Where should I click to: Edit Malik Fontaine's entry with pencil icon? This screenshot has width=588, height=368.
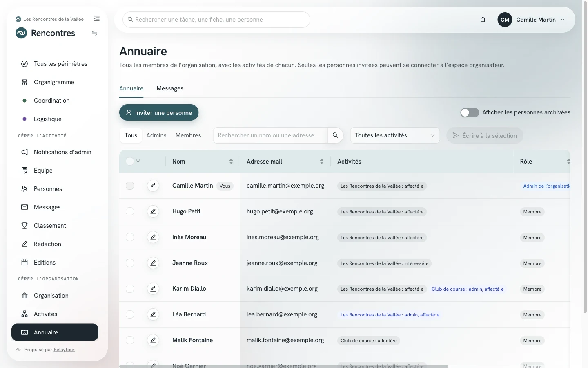tap(153, 340)
